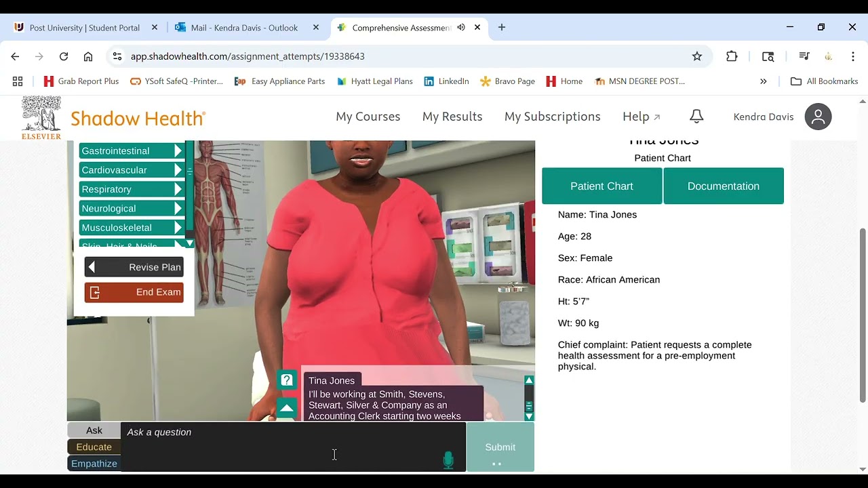This screenshot has width=868, height=488.
Task: Open All Bookmarks folder
Action: click(x=825, y=81)
